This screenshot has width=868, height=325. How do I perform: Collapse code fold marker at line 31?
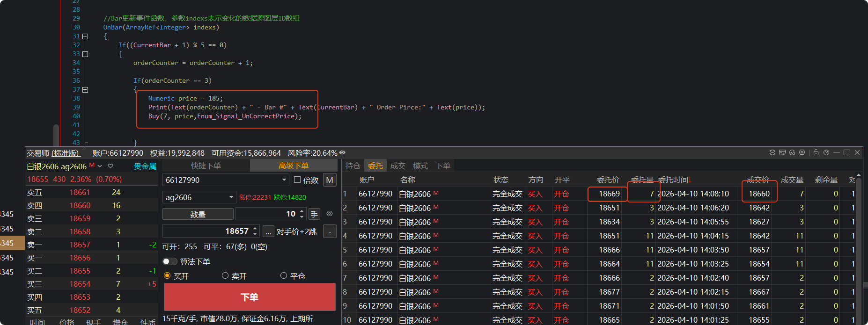click(85, 36)
